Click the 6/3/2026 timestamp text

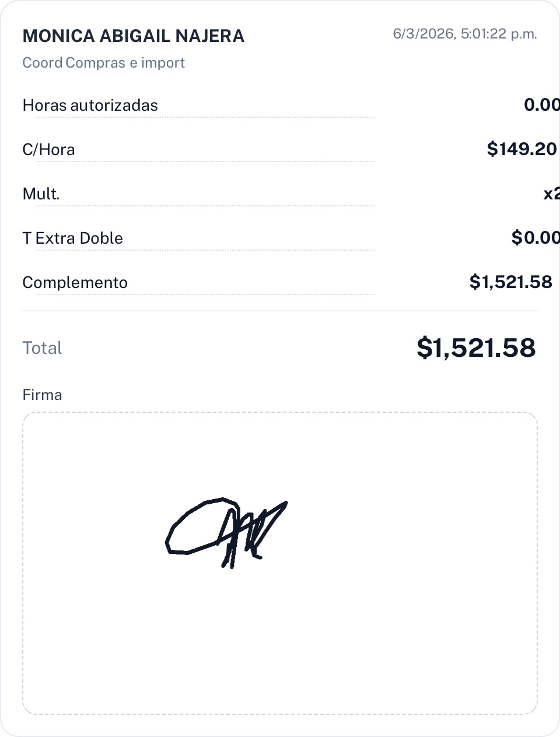point(464,34)
